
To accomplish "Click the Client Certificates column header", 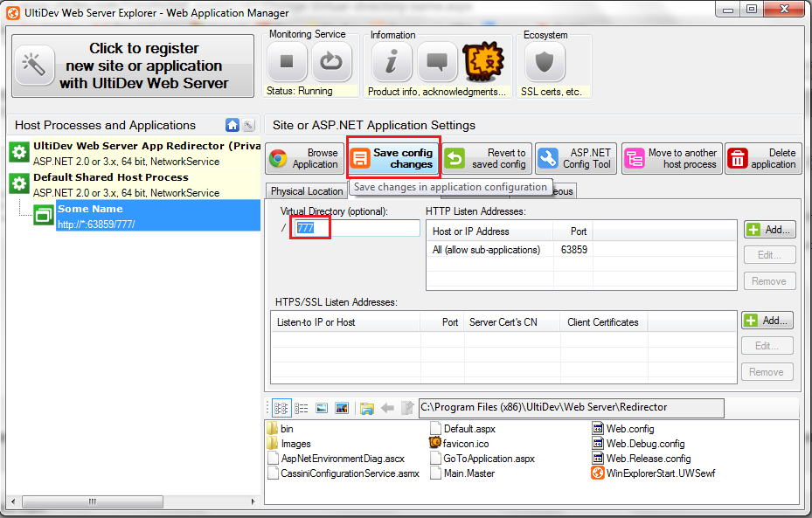I will coord(604,322).
